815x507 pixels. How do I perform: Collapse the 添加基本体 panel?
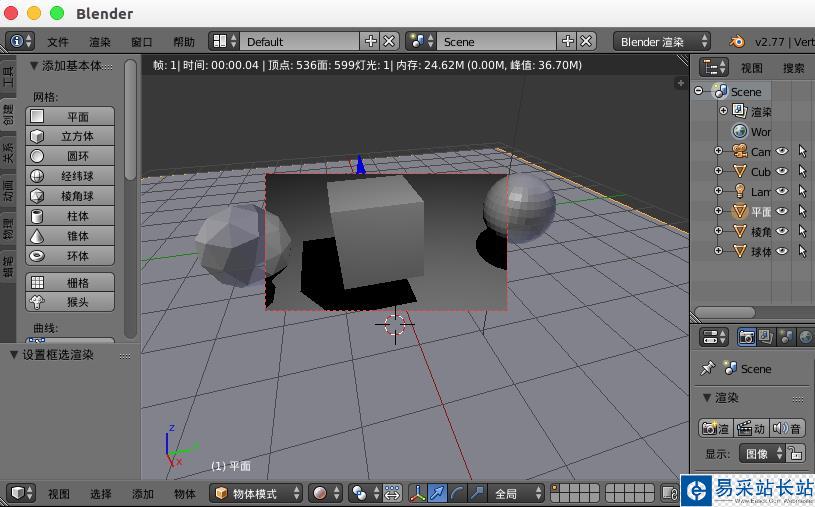34,66
